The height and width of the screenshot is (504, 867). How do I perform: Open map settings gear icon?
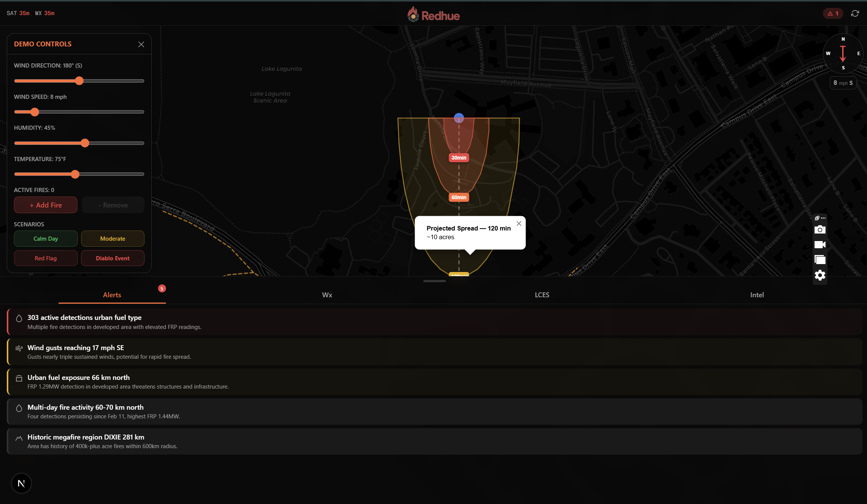point(820,275)
